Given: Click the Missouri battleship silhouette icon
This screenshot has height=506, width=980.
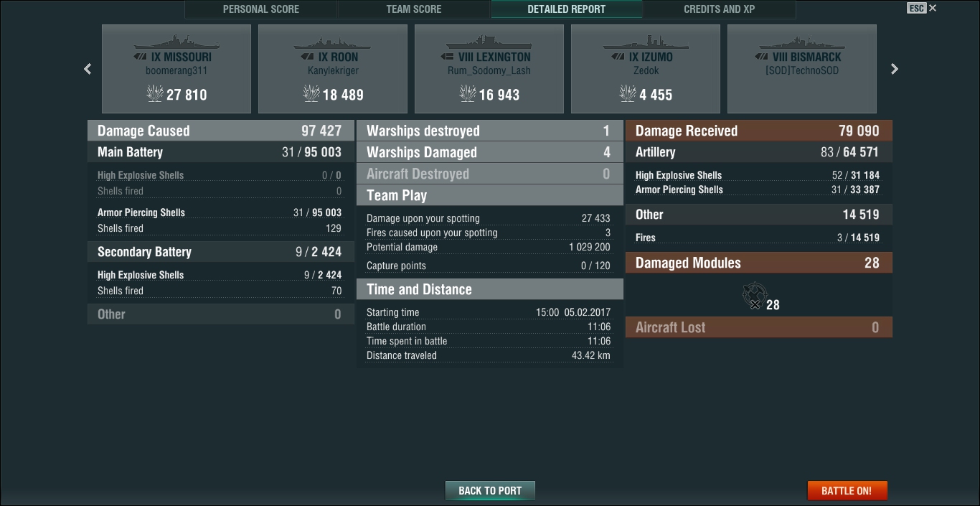Looking at the screenshot, I should click(176, 41).
